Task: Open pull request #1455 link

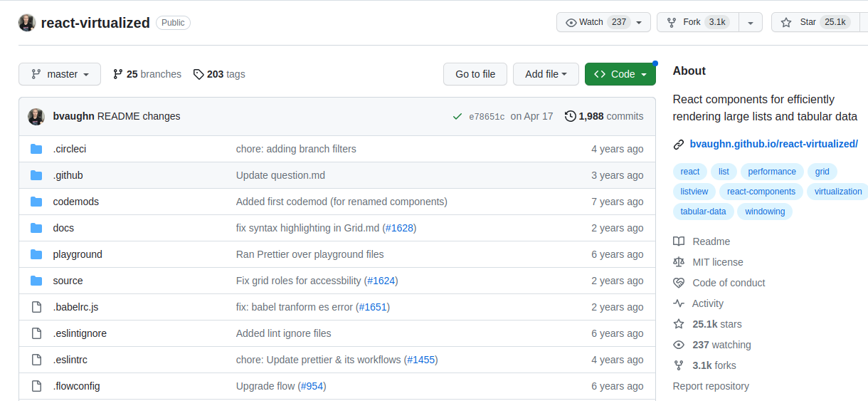Action: pyautogui.click(x=421, y=360)
